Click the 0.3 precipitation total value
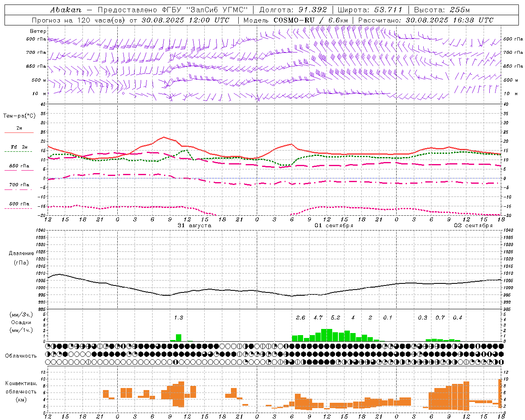The width and height of the screenshot is (525, 420). [422, 318]
